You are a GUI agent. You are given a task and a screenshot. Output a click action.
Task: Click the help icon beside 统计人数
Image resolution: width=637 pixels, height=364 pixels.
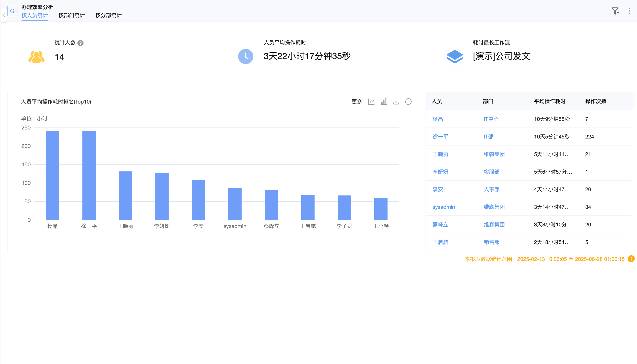[x=80, y=43]
